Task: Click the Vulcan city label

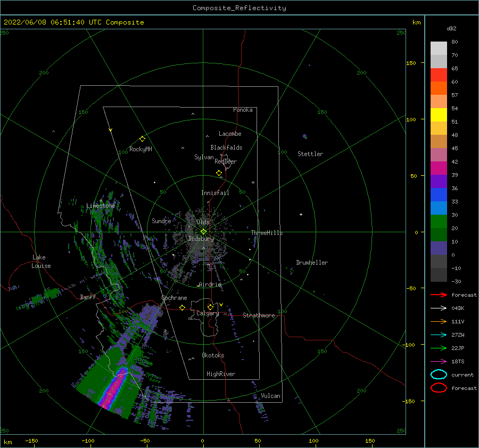Action: [x=271, y=396]
